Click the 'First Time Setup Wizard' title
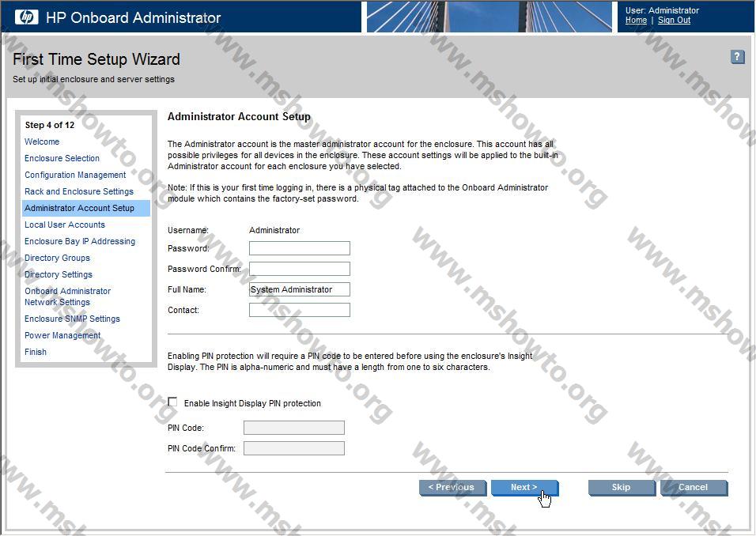The image size is (756, 536). [x=96, y=59]
